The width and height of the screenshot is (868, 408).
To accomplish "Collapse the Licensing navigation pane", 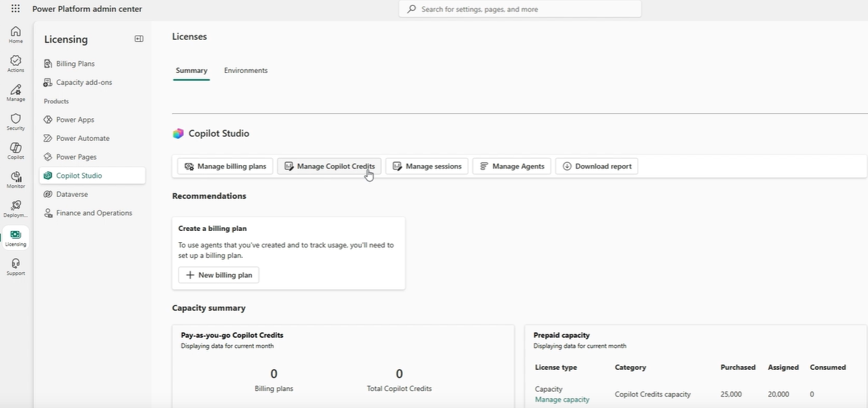I will coord(139,39).
